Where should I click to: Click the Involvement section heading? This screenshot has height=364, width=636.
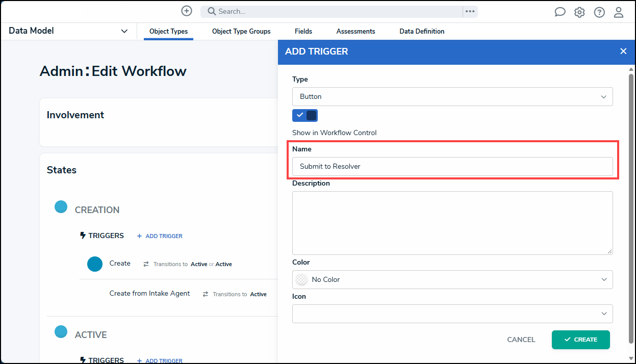[75, 115]
